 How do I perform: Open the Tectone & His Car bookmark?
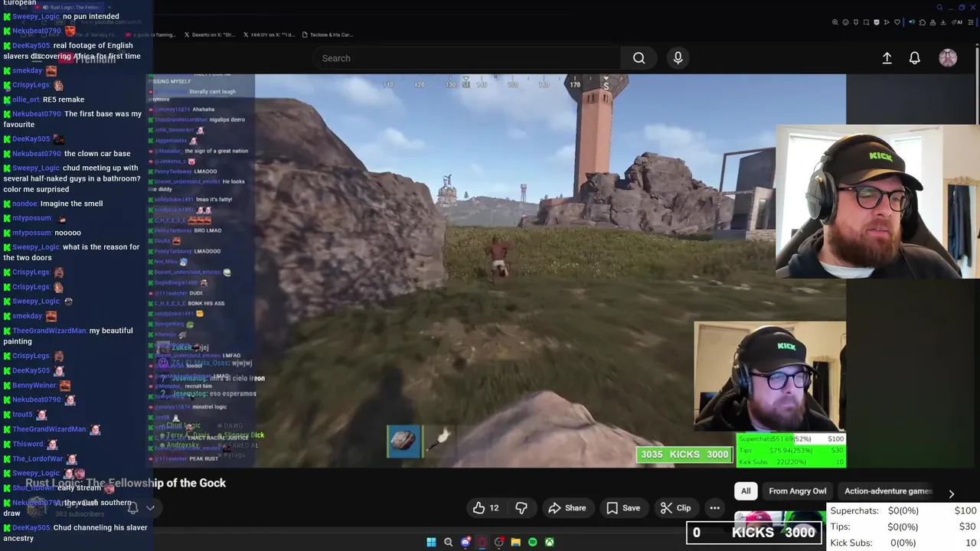pos(328,34)
